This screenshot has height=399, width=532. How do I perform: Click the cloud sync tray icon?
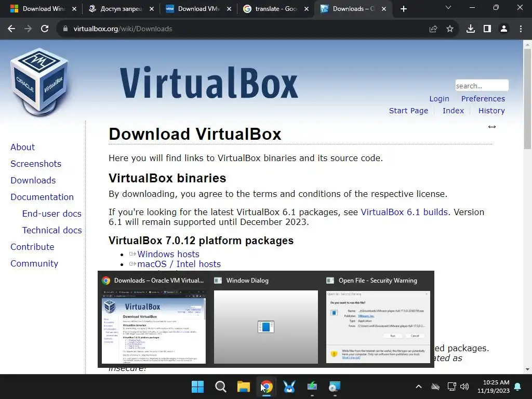(435, 387)
